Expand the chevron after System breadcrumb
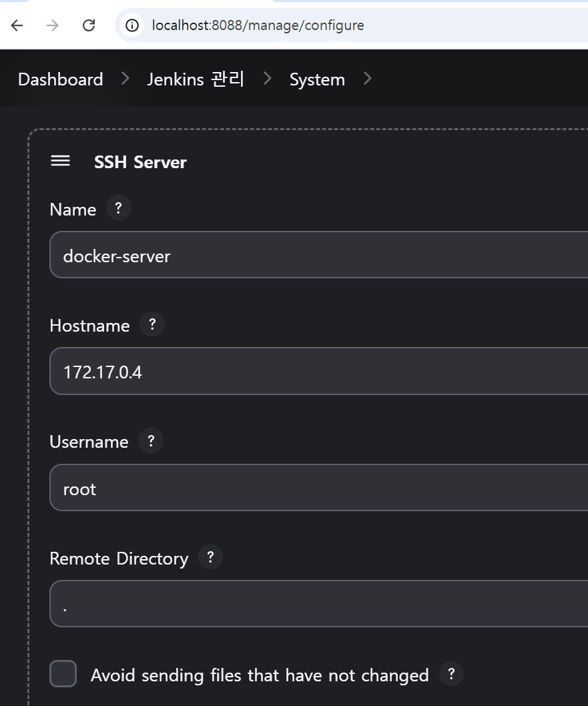 [367, 79]
